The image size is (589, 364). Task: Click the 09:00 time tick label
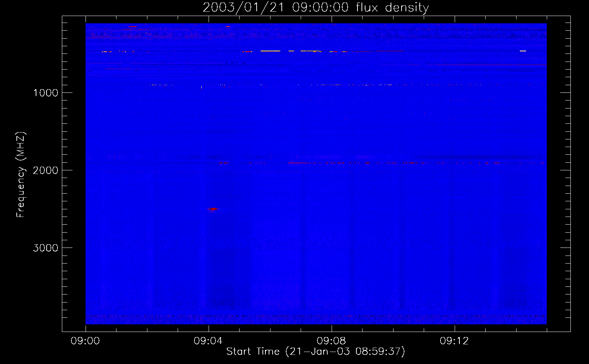[86, 341]
